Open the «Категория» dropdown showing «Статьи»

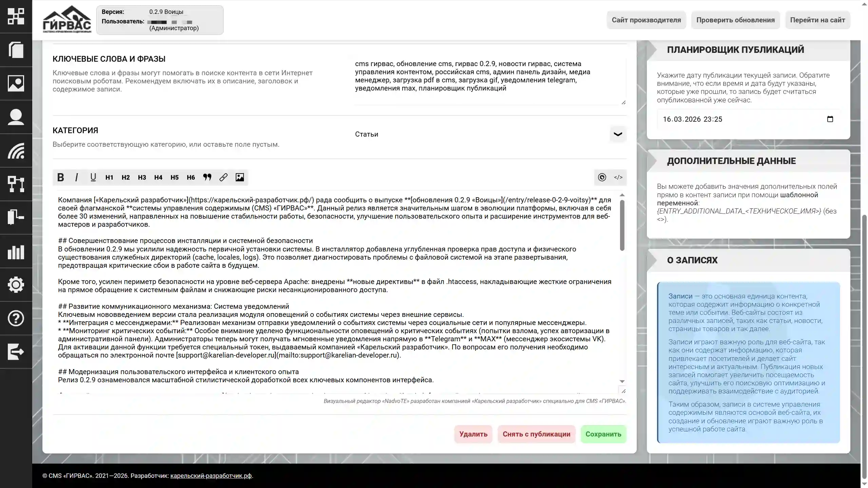(617, 134)
